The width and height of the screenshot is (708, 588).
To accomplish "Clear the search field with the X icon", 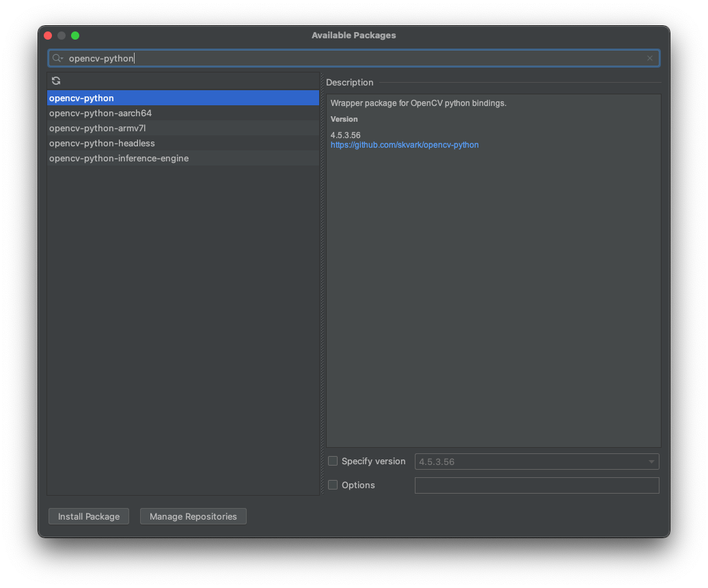I will [x=650, y=58].
